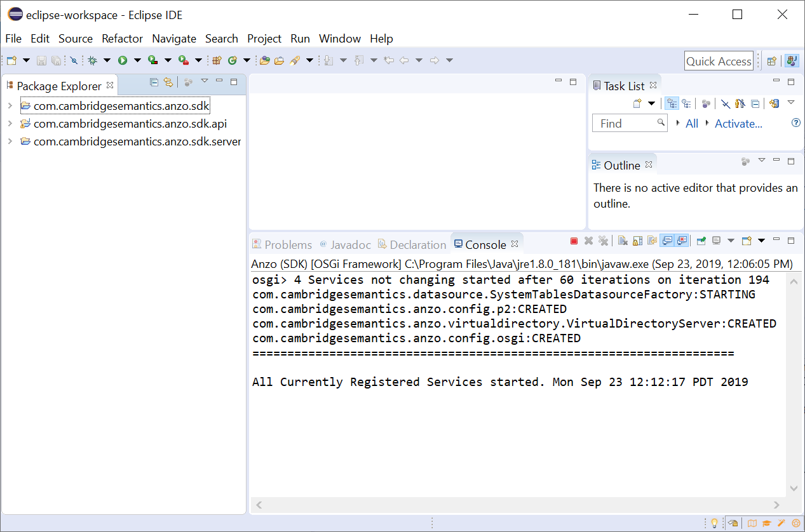This screenshot has width=805, height=532.
Task: Close the Package Explorer tab with its X
Action: 110,85
